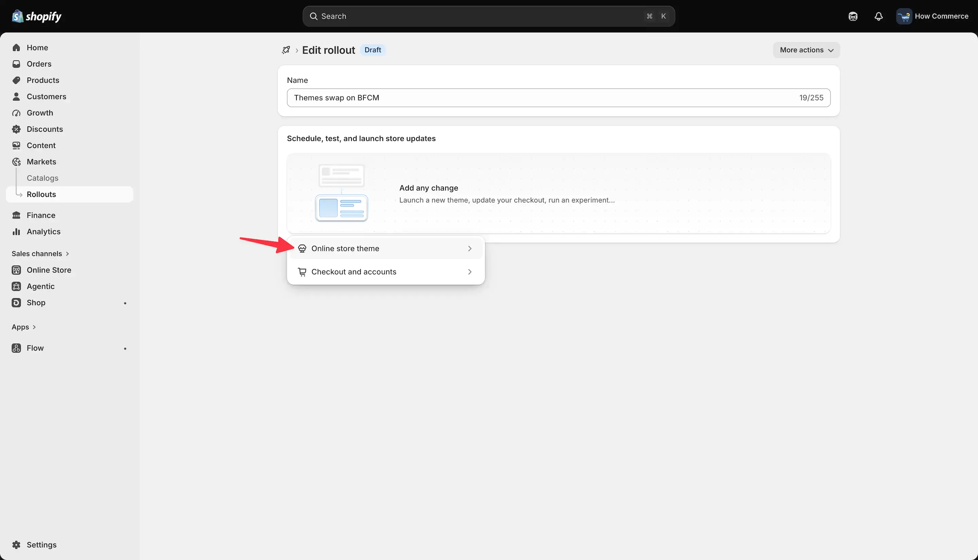Select Checkout and accounts menu option
978x560 pixels.
pyautogui.click(x=386, y=272)
